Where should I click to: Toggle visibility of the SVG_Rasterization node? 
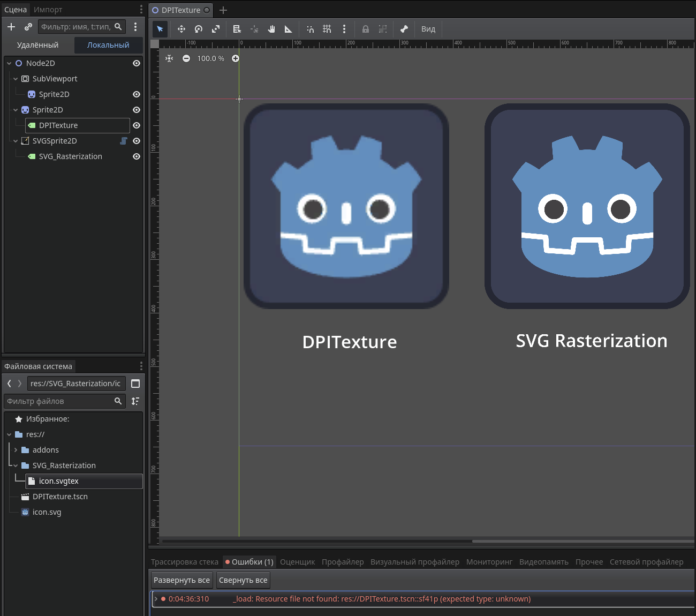click(137, 156)
